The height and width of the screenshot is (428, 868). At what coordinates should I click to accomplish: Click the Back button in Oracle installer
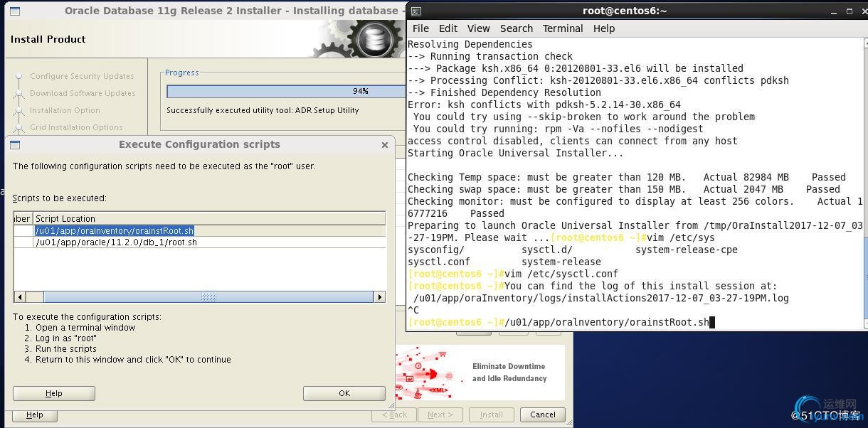coord(394,414)
